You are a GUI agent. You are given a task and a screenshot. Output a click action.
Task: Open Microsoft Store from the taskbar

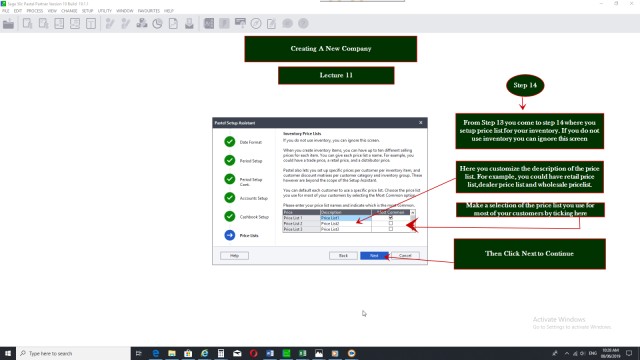click(x=188, y=353)
